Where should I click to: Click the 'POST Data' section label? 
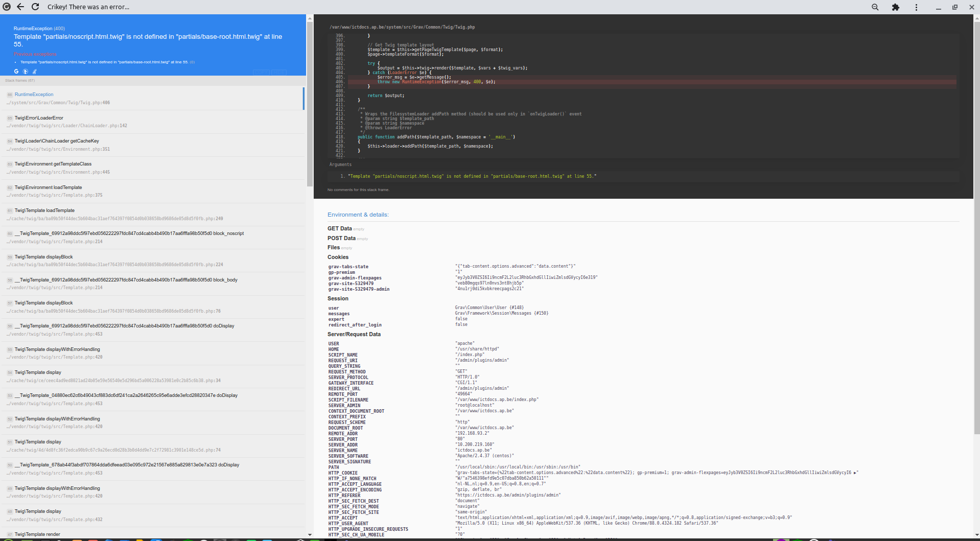click(x=341, y=238)
